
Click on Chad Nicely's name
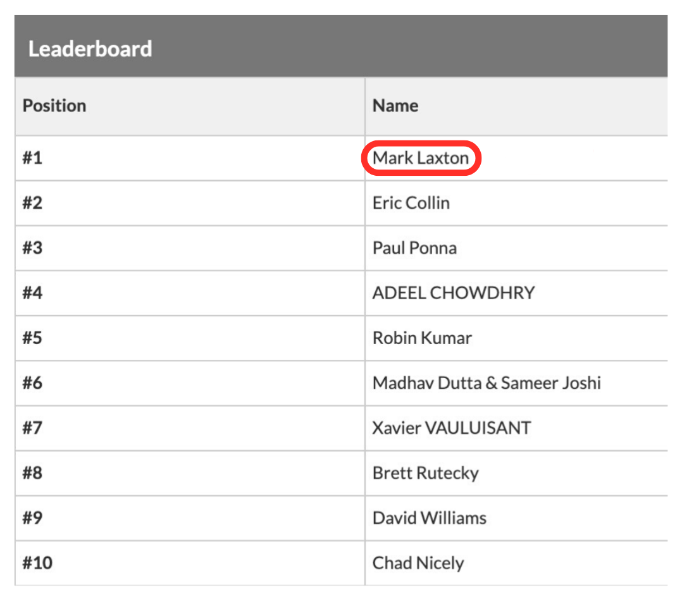[x=418, y=563]
